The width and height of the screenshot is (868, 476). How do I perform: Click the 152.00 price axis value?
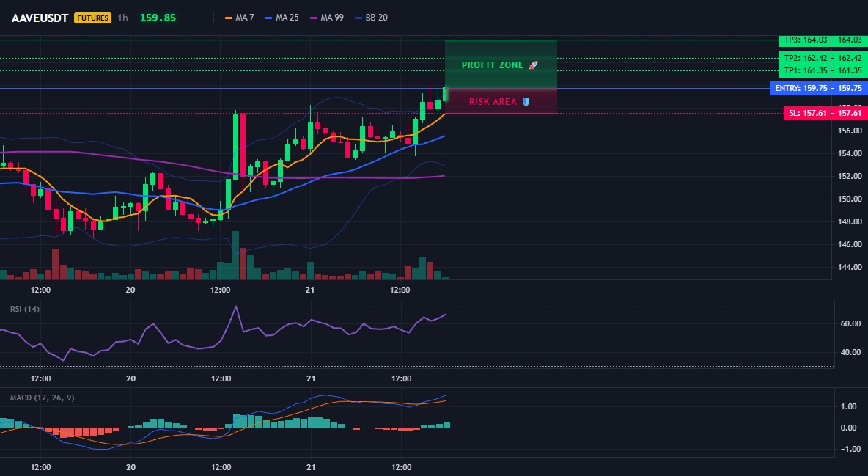click(850, 176)
